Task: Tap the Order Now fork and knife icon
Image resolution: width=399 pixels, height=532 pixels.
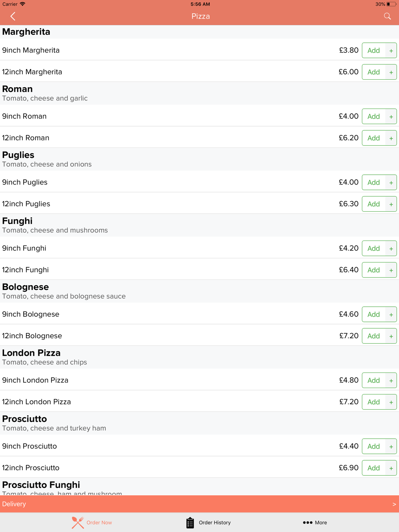Action: click(78, 522)
